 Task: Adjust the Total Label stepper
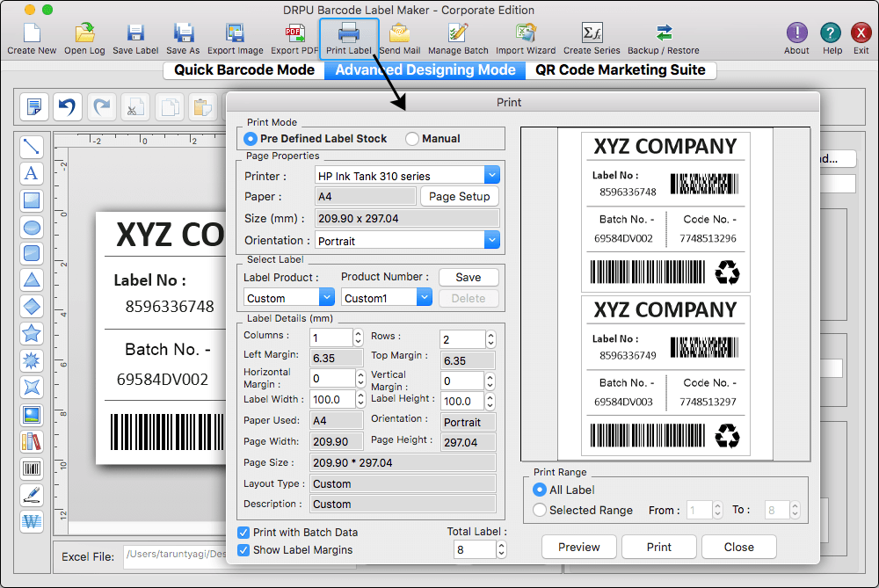point(501,549)
